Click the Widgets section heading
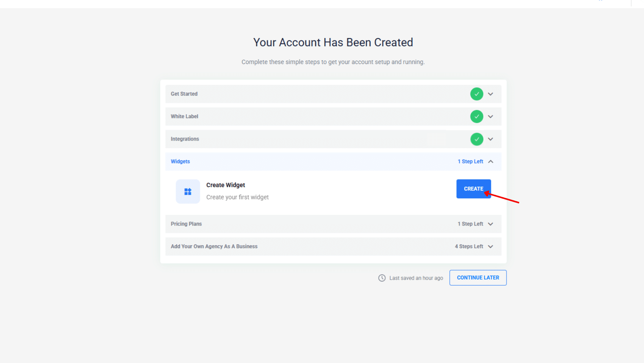Image resolution: width=644 pixels, height=363 pixels. point(180,161)
